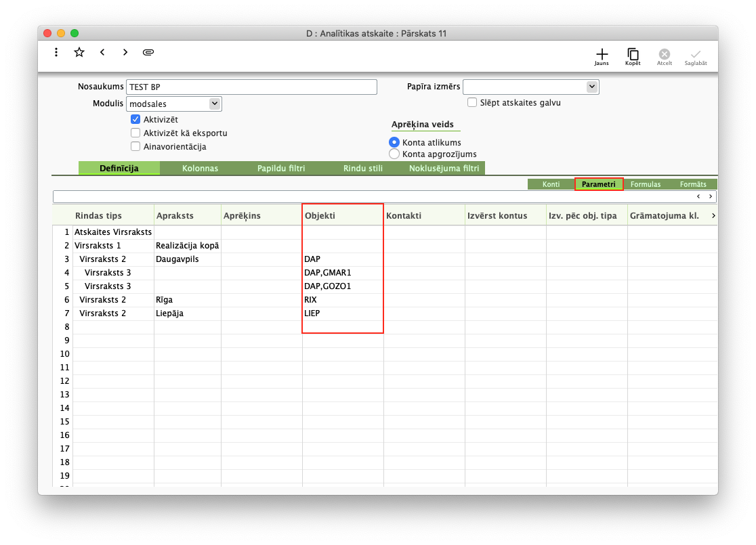The image size is (756, 545).
Task: Check Slēpt atskaites galvu option
Action: pos(472,102)
